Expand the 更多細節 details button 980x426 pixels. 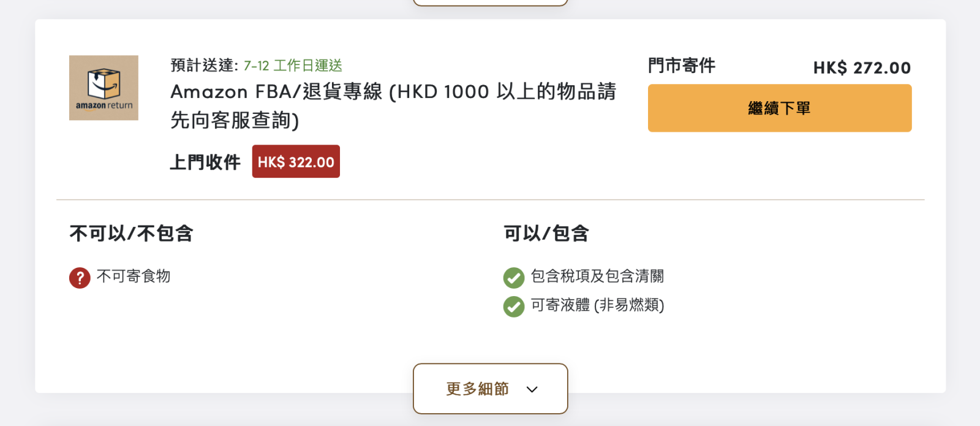tap(491, 389)
